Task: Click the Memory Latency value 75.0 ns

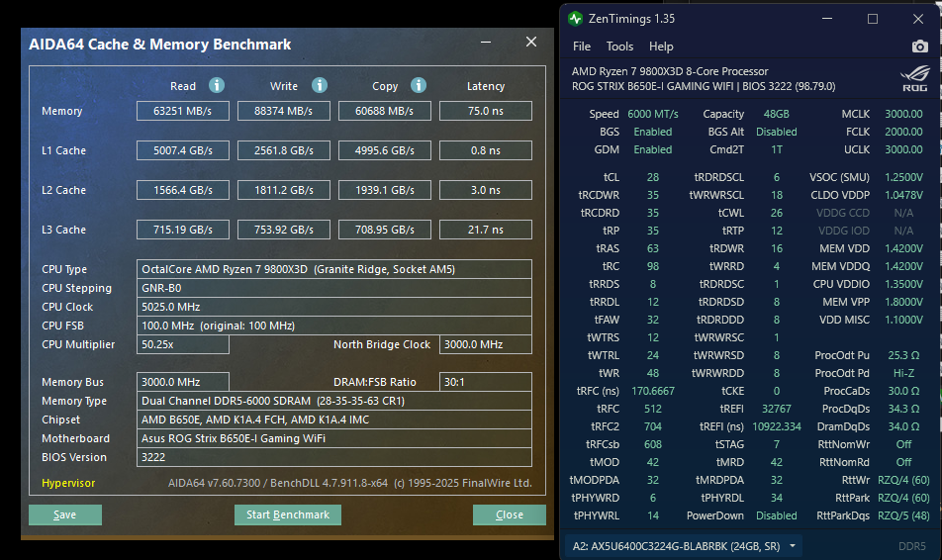Action: tap(486, 111)
